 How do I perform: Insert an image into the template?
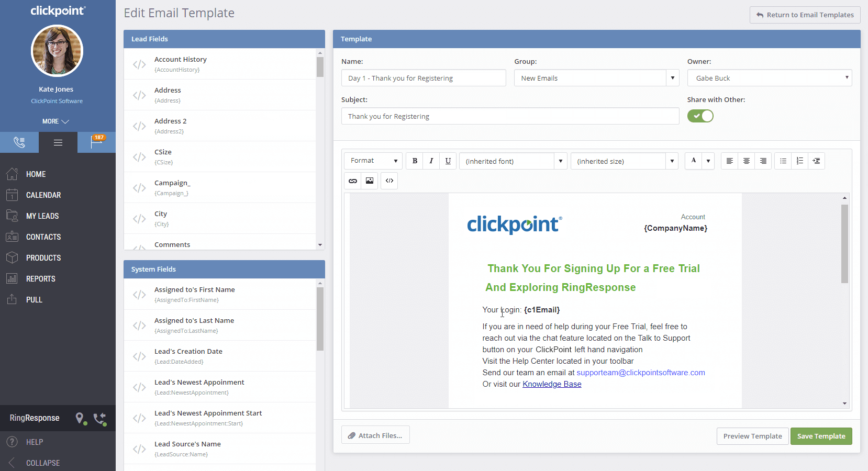pyautogui.click(x=370, y=181)
